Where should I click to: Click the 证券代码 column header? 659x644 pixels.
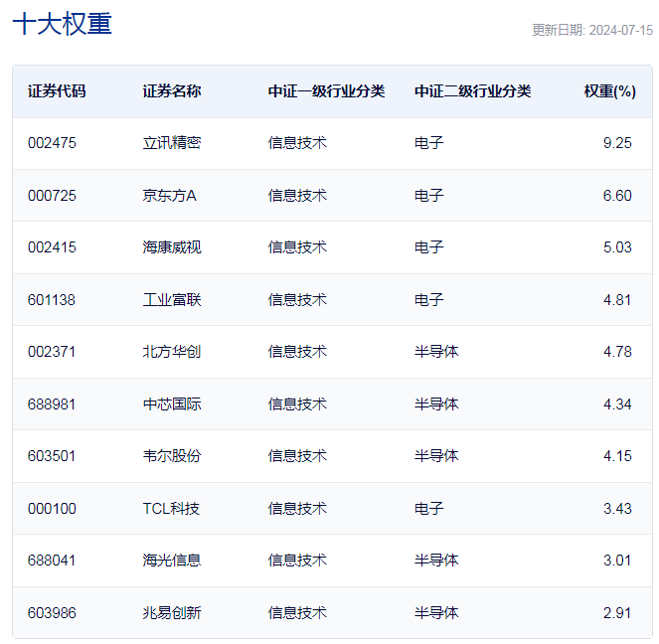pos(57,91)
